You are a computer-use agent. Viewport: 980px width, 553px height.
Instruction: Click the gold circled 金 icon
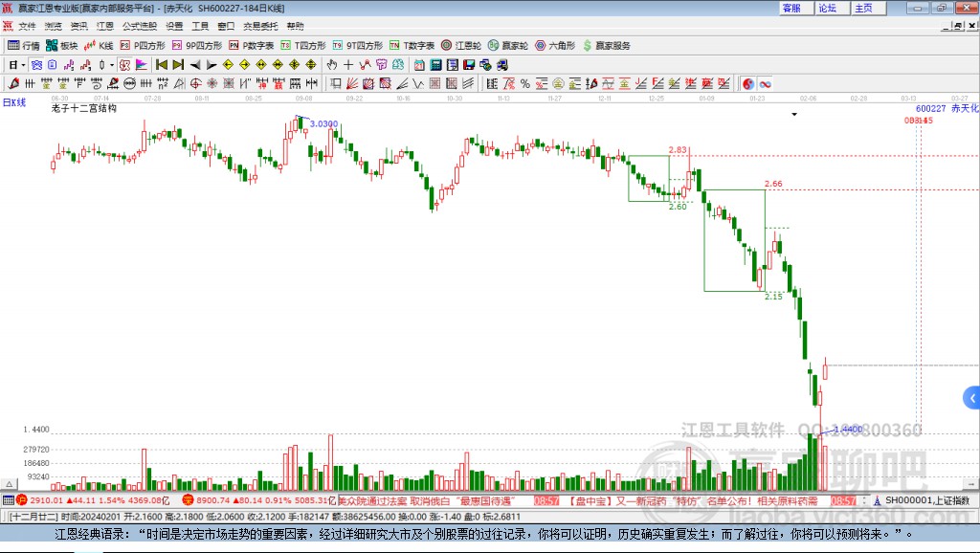(558, 84)
